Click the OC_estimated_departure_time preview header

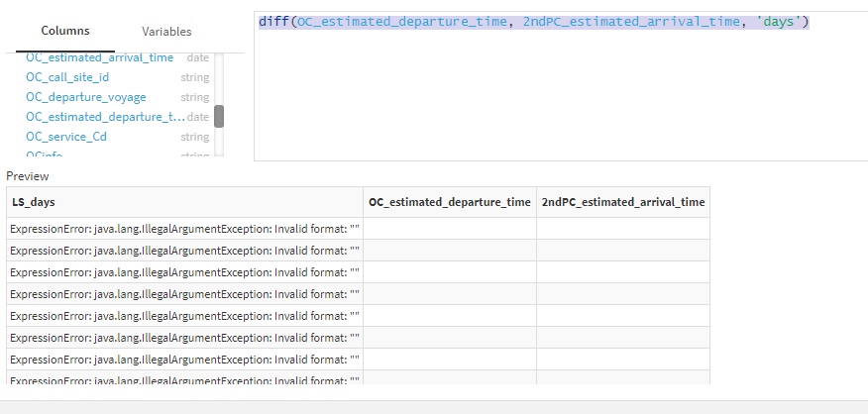[x=450, y=202]
